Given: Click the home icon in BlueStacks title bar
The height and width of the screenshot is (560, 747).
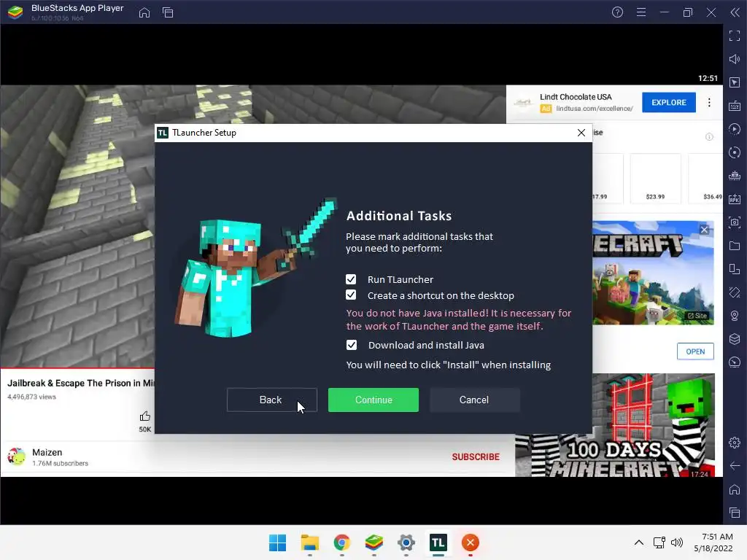Looking at the screenshot, I should [144, 12].
